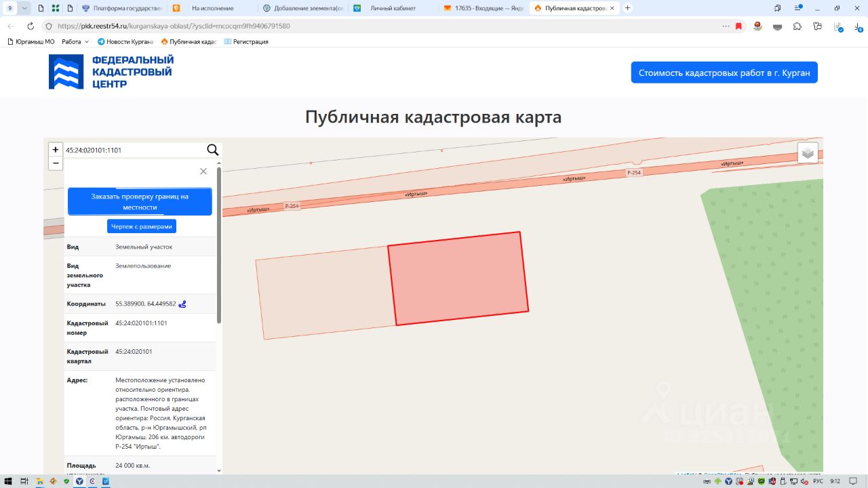Click the browser address bar URL
The image size is (868, 488).
174,26
